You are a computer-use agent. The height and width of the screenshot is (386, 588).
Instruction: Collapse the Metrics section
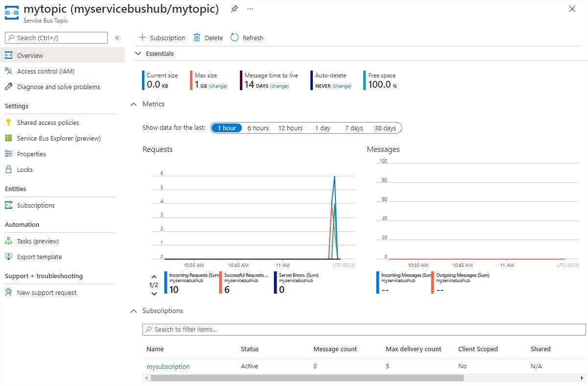pos(133,104)
